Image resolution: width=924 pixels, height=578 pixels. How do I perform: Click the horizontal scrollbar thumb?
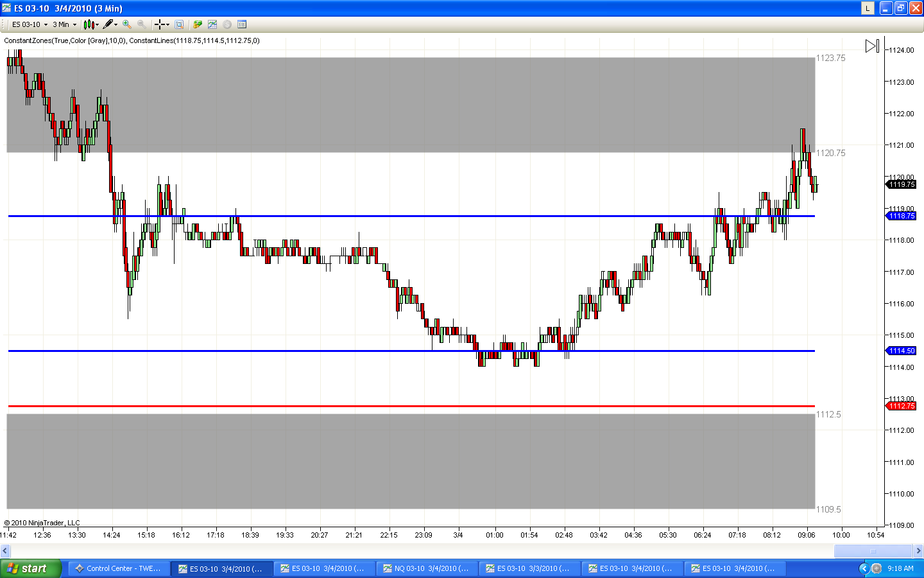coord(873,551)
